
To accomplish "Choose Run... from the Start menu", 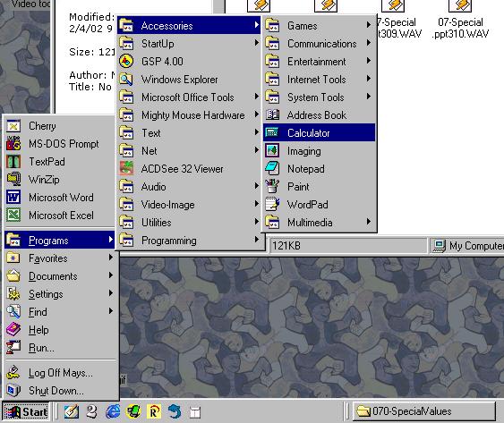I will coord(60,348).
